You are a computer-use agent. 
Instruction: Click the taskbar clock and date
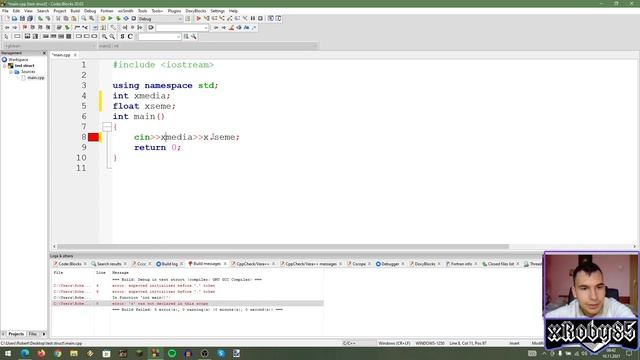pos(611,353)
